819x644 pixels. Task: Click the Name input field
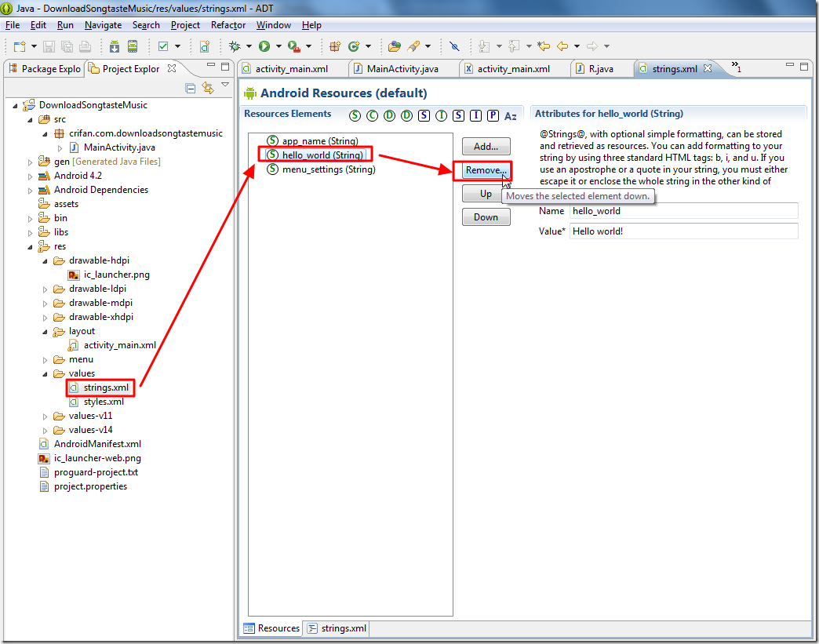[x=684, y=211]
